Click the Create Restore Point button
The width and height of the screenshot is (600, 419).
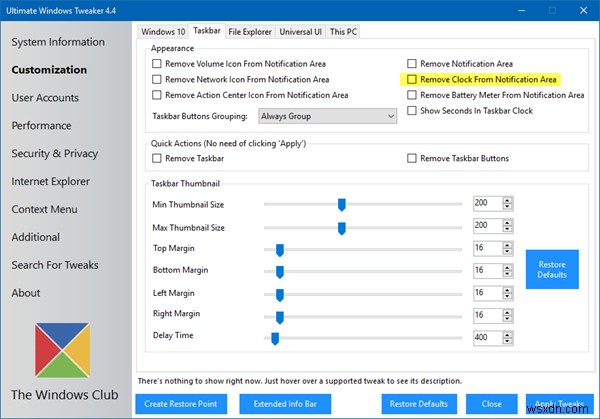click(x=183, y=404)
